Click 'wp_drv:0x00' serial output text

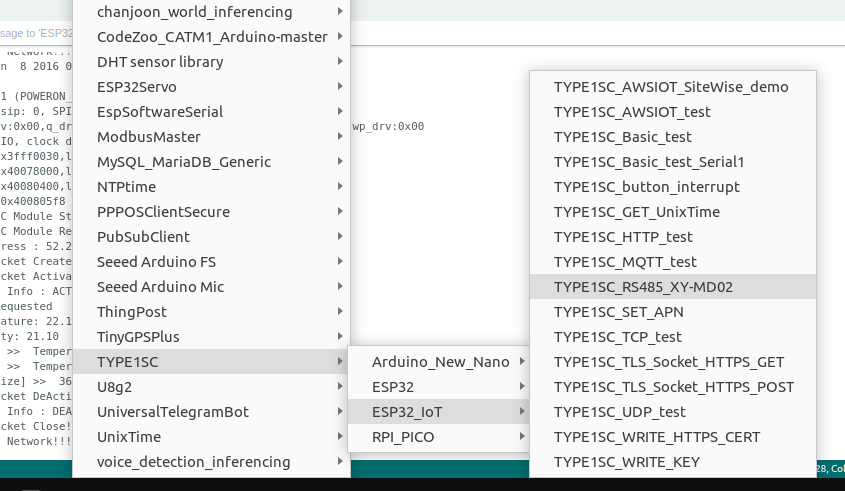point(388,127)
